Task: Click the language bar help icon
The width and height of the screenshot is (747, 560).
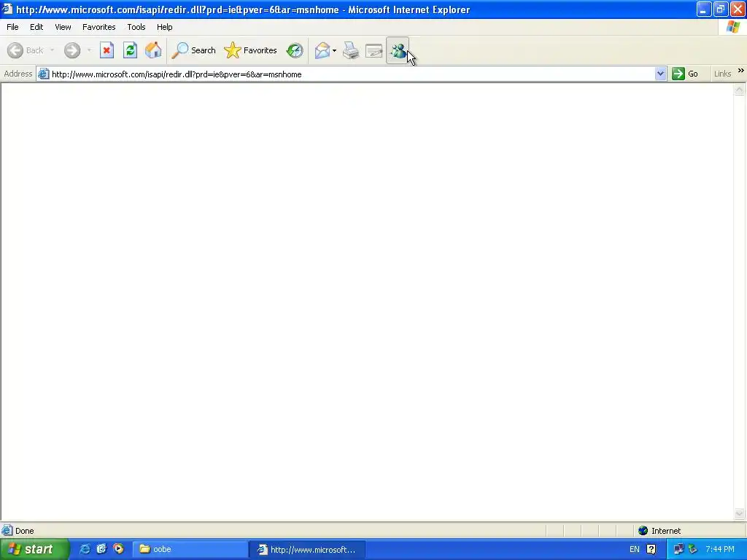Action: [651, 550]
